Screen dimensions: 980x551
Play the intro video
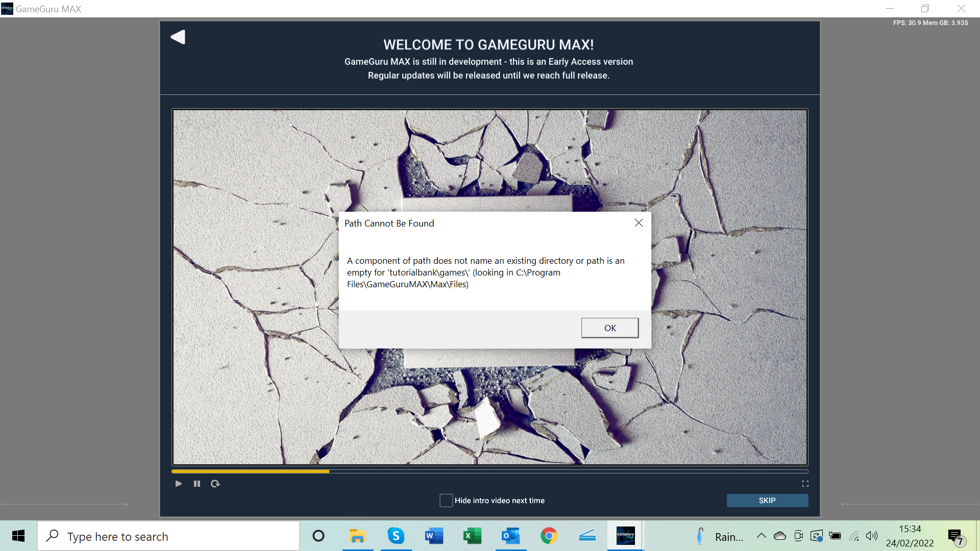[x=178, y=483]
